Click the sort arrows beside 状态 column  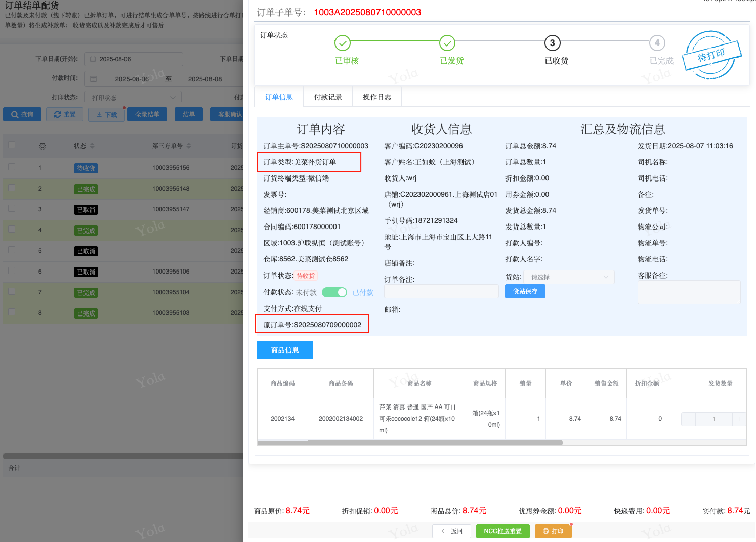pos(92,146)
